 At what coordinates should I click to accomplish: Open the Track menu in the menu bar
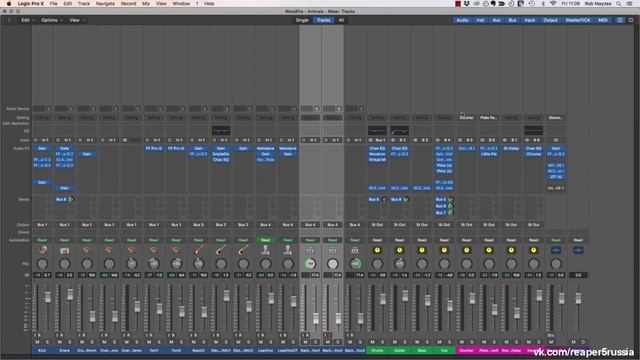84,4
